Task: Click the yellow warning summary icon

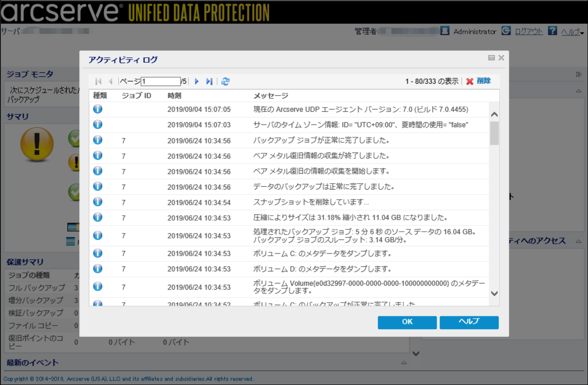Action: [x=37, y=144]
